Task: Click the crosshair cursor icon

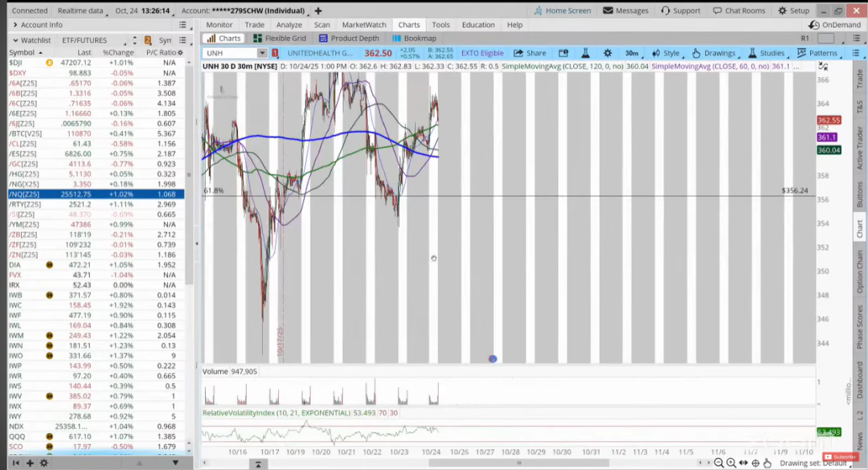Action: click(x=755, y=463)
